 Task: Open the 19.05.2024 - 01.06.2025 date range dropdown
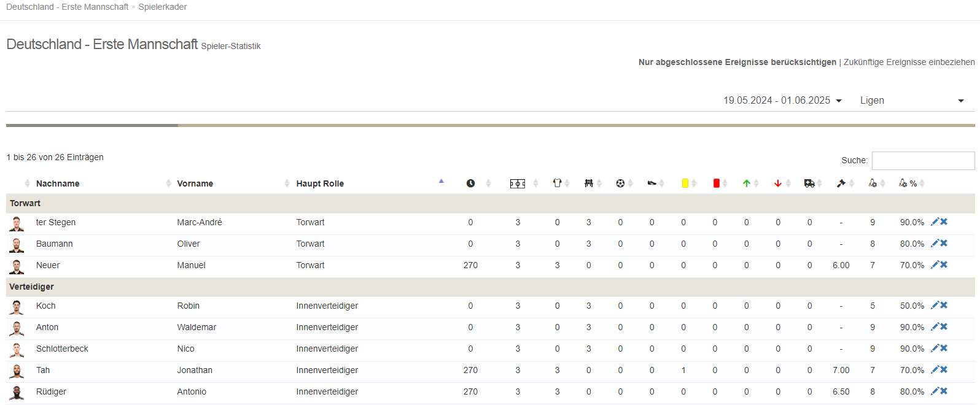[782, 101]
